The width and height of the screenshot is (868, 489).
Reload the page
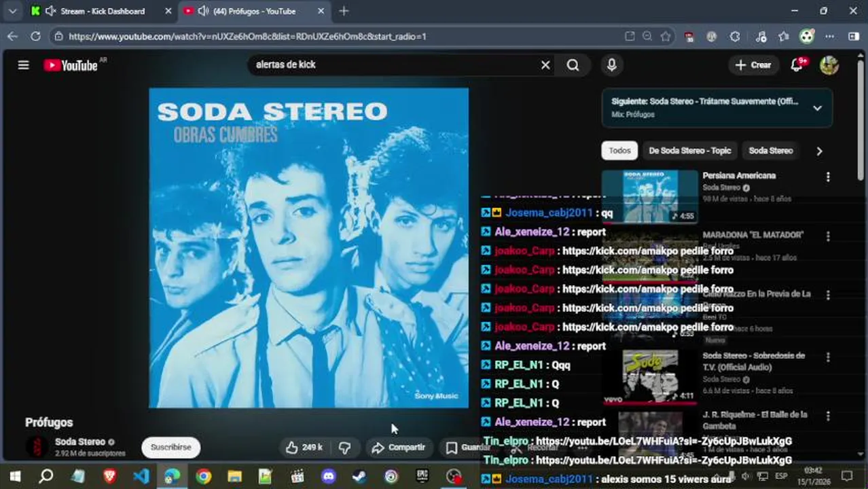point(35,37)
